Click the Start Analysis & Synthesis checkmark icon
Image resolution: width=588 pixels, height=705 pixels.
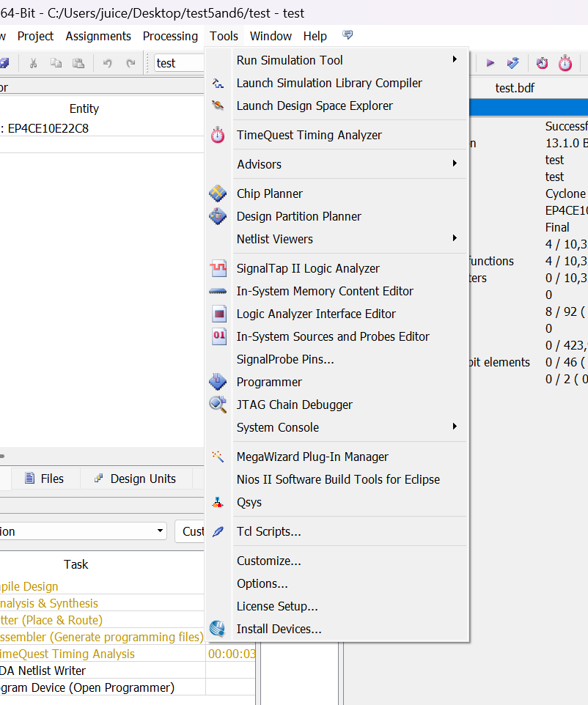(x=513, y=63)
